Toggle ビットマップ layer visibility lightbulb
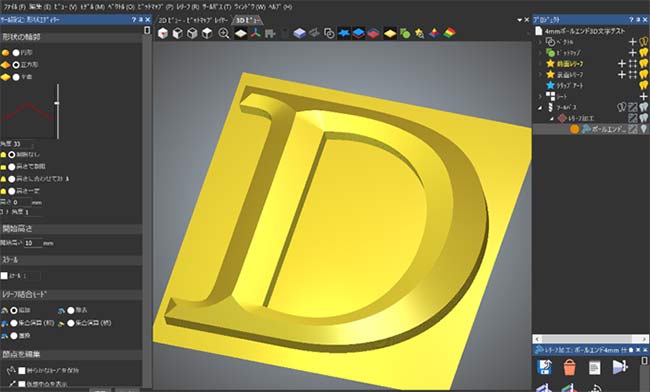This screenshot has width=650, height=392. (643, 53)
